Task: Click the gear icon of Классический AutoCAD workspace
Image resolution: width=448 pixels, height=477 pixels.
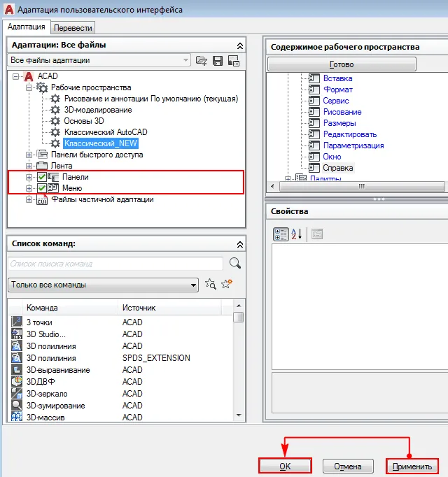Action: pyautogui.click(x=55, y=132)
